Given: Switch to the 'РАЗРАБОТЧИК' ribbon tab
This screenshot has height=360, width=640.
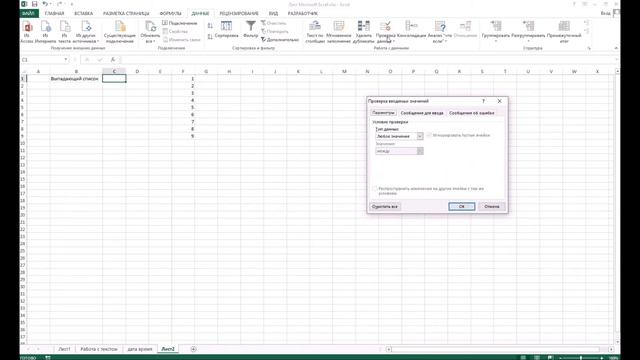Looking at the screenshot, I should click(302, 13).
